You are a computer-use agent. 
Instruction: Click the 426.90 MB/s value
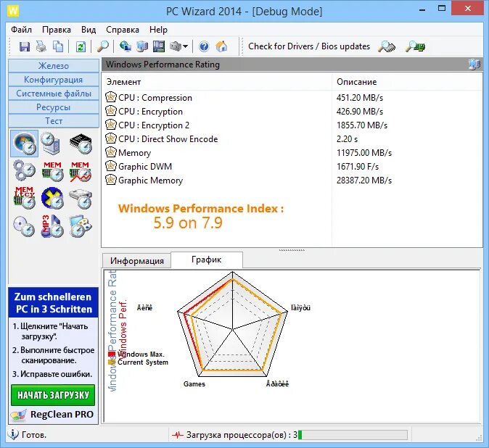[360, 111]
